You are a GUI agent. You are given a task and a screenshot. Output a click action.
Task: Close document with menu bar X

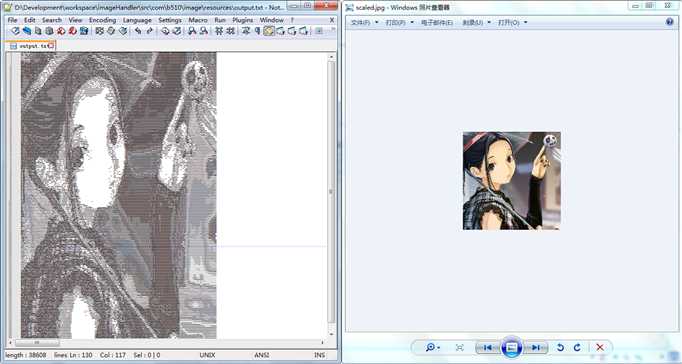click(x=332, y=20)
